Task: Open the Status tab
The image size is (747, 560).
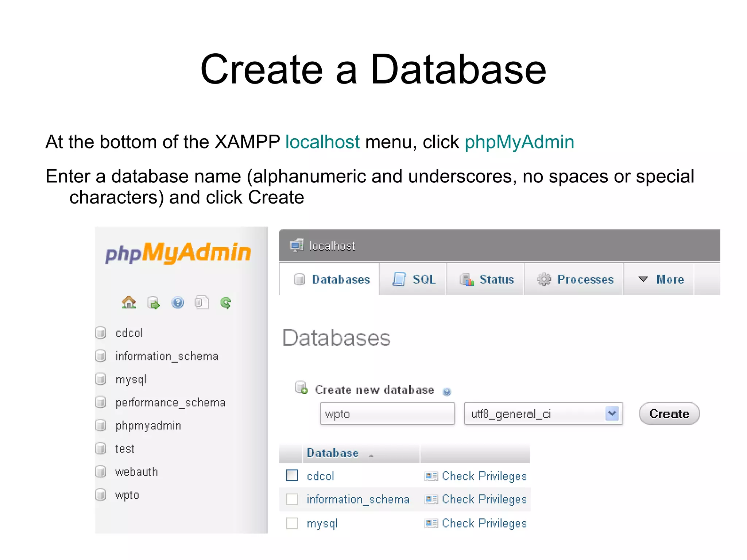Action: 486,279
